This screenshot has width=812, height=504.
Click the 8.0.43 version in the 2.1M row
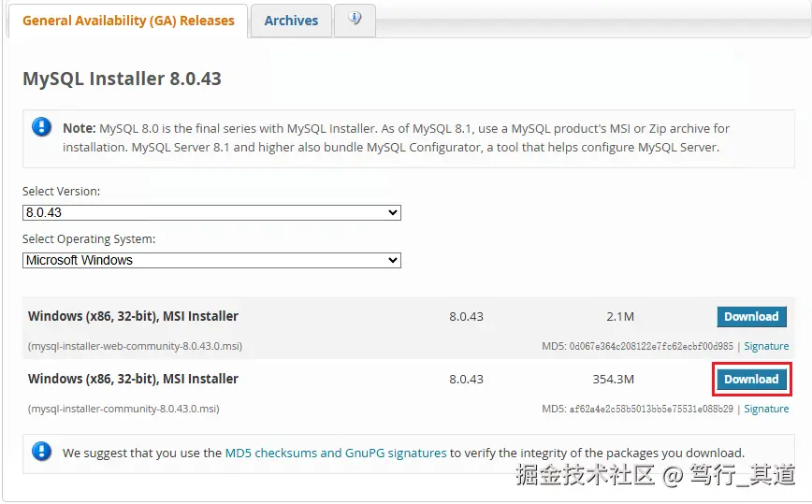coord(466,317)
